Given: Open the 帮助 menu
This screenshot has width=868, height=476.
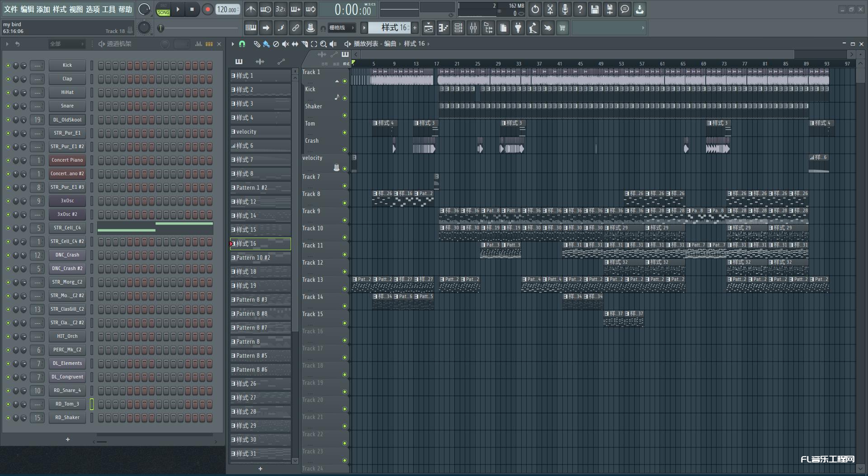Looking at the screenshot, I should pyautogui.click(x=125, y=9).
